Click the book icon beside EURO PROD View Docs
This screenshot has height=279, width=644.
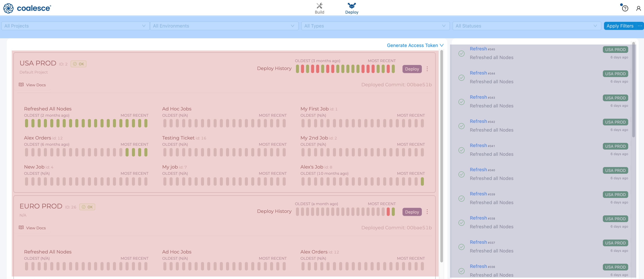click(21, 227)
